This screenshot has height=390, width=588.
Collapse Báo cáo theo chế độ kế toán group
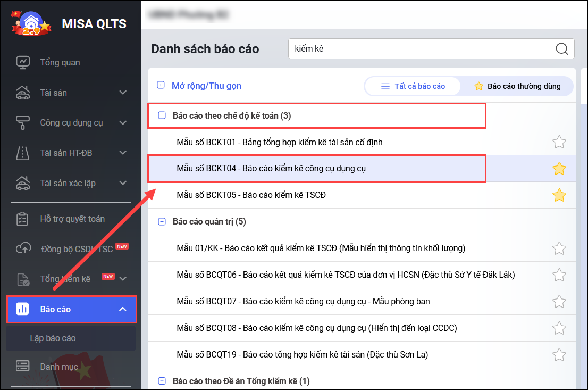pyautogui.click(x=162, y=115)
